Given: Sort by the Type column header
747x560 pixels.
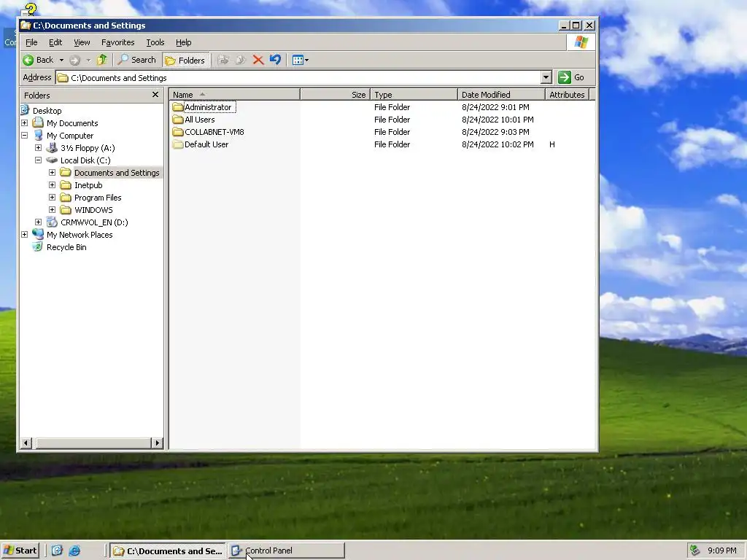Looking at the screenshot, I should [x=414, y=95].
